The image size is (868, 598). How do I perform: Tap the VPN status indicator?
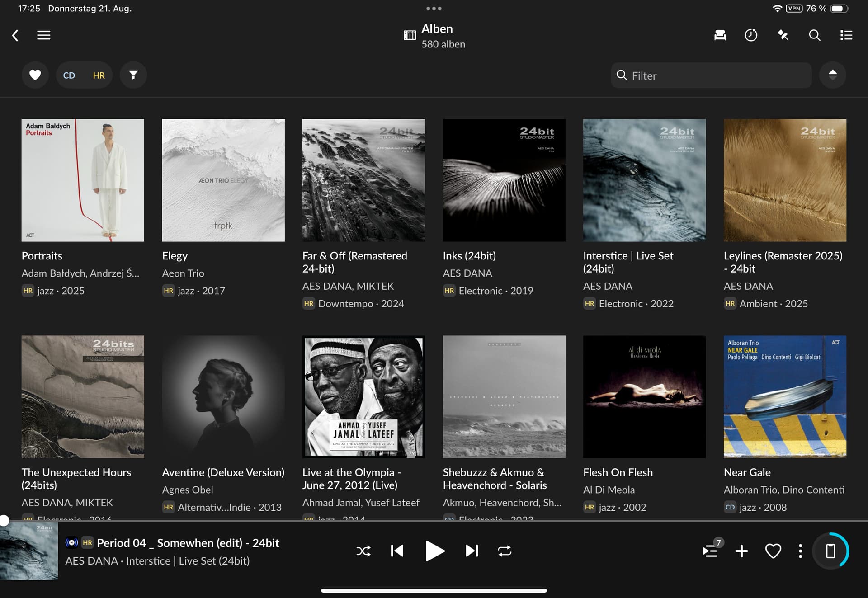click(794, 9)
